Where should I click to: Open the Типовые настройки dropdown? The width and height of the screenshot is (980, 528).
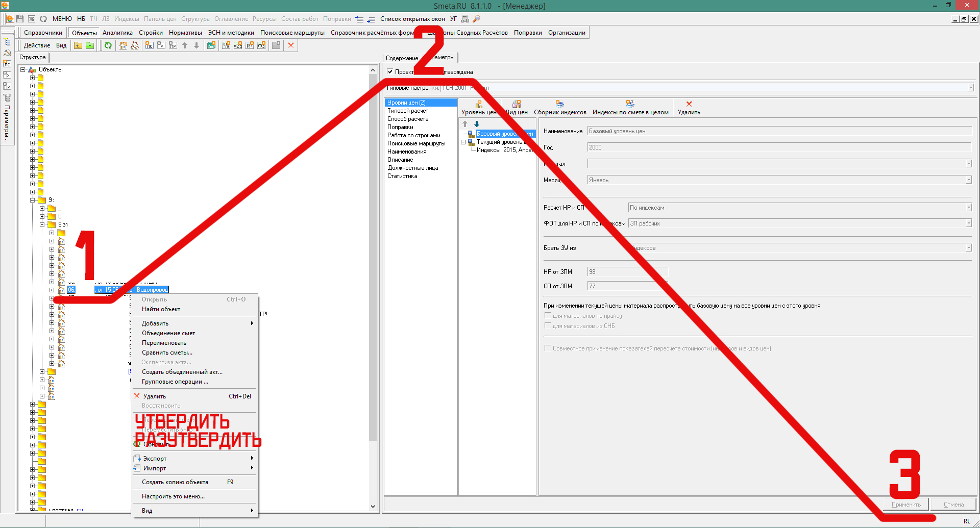coord(970,88)
